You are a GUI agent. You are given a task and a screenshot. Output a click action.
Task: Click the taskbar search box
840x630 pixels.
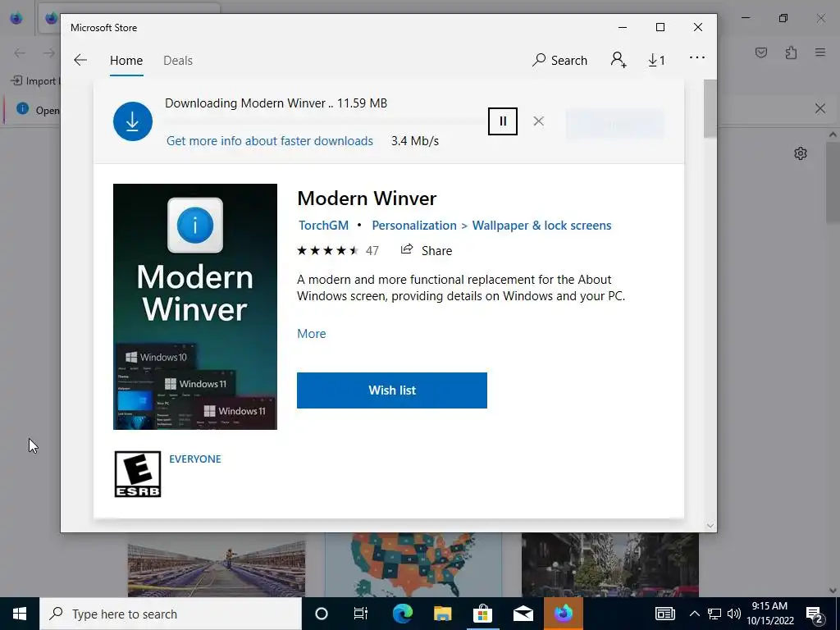[x=171, y=614]
